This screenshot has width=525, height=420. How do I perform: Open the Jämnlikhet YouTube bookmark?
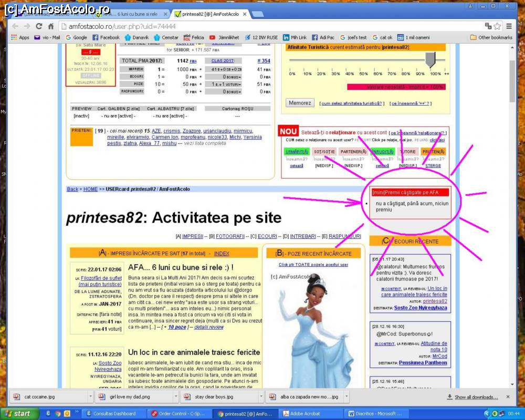click(224, 37)
